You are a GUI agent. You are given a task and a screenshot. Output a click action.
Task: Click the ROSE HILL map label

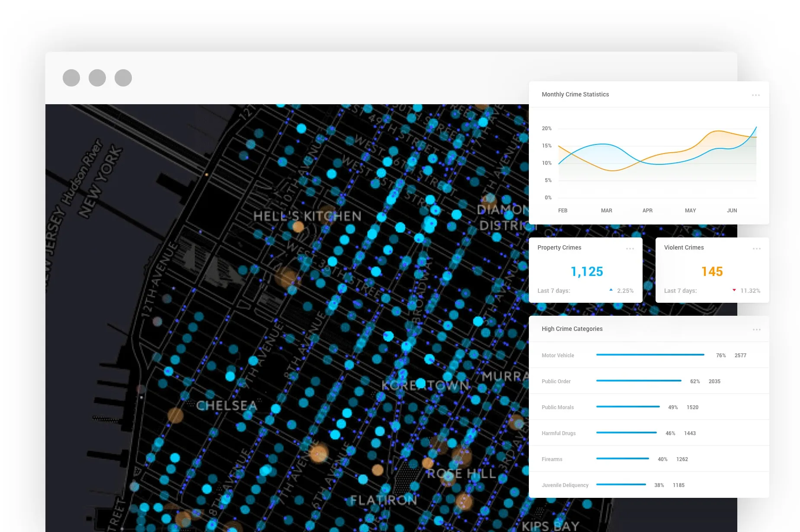click(x=461, y=474)
